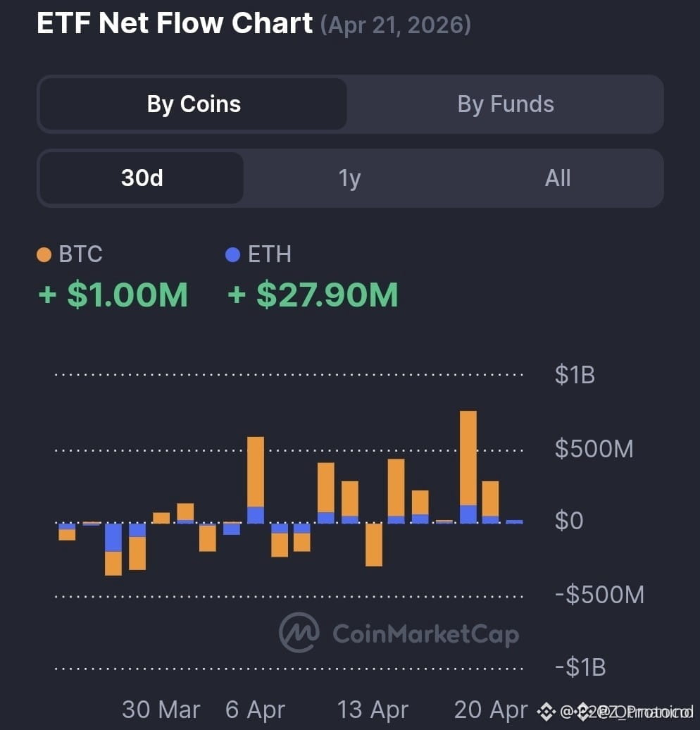
Task: Click the +$1.00M BTC net flow value
Action: tap(113, 295)
